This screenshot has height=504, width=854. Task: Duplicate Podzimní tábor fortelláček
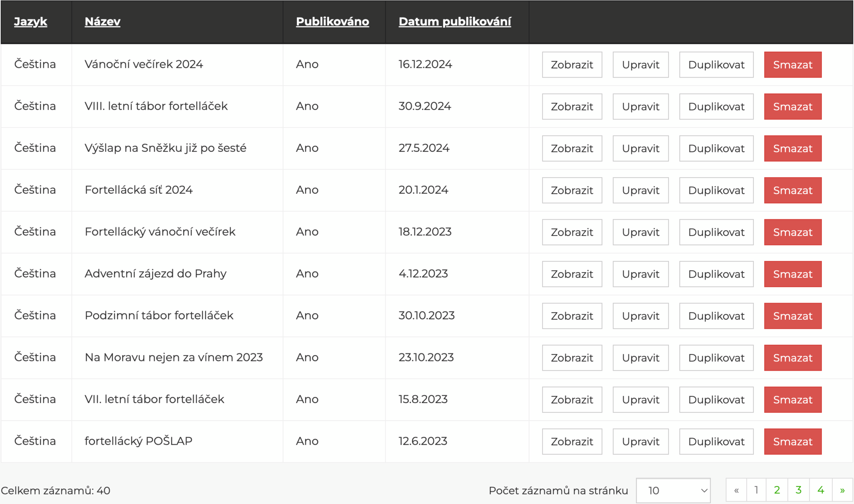point(716,316)
